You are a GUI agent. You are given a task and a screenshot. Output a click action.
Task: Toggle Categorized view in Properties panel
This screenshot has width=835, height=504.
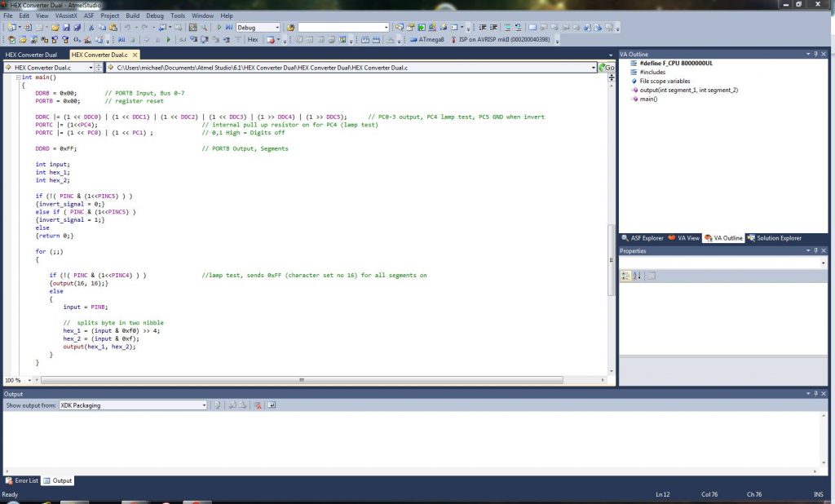click(x=626, y=276)
